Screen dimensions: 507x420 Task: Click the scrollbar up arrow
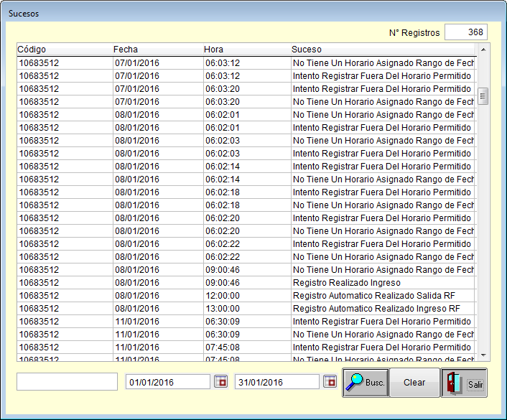(483, 50)
